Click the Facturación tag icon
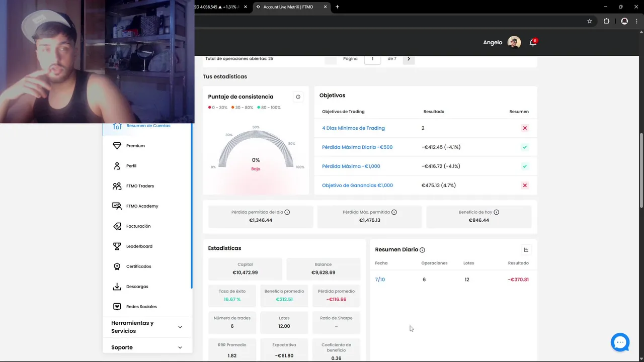Screen dimensions: 644x362 click(x=117, y=226)
